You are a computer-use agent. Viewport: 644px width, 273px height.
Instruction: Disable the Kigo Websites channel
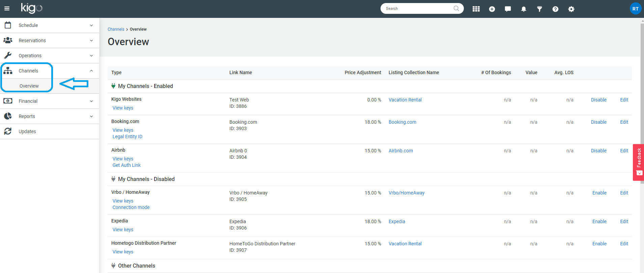pos(598,100)
